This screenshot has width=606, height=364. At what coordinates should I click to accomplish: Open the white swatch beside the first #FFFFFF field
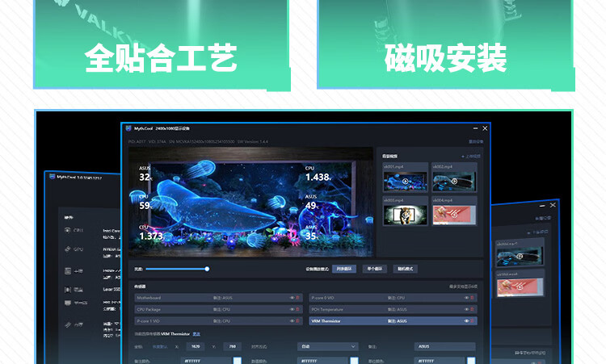(x=238, y=361)
